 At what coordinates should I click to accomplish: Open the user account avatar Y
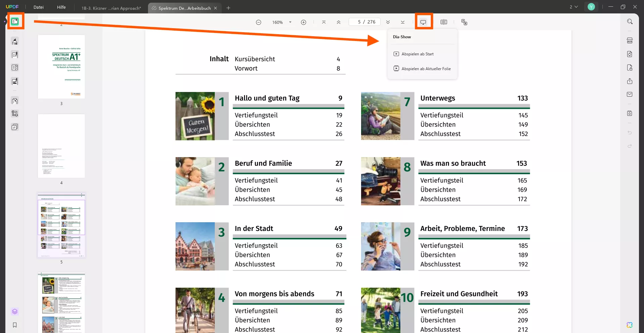(591, 7)
